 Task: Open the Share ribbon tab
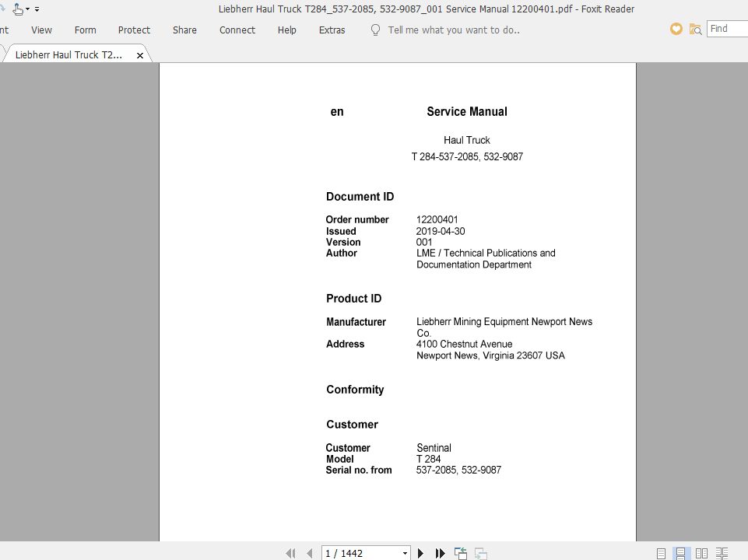(184, 30)
